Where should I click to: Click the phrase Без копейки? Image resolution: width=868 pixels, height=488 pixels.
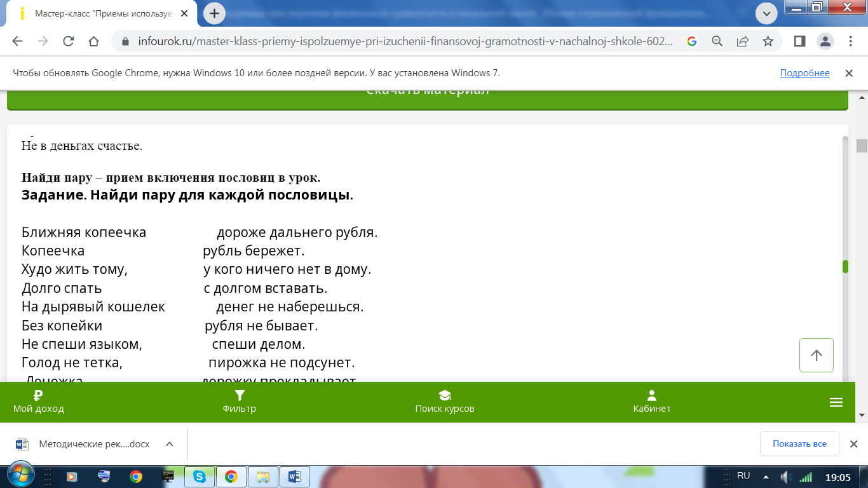(62, 326)
